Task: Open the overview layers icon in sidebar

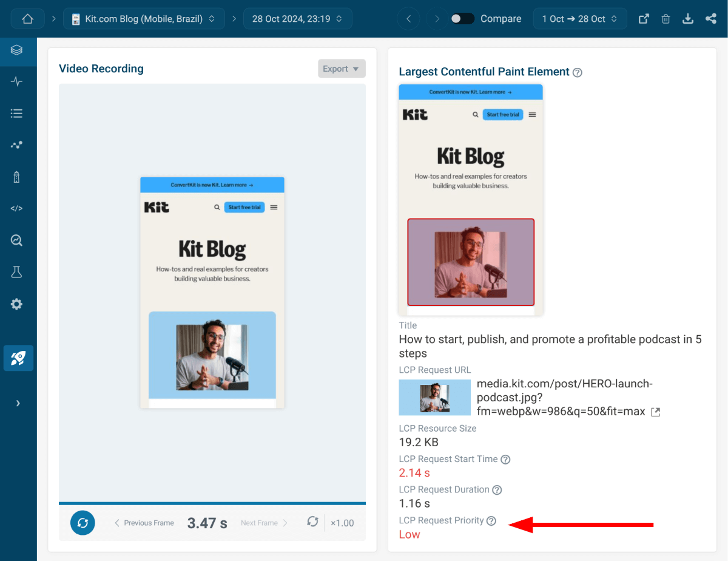Action: (16, 50)
